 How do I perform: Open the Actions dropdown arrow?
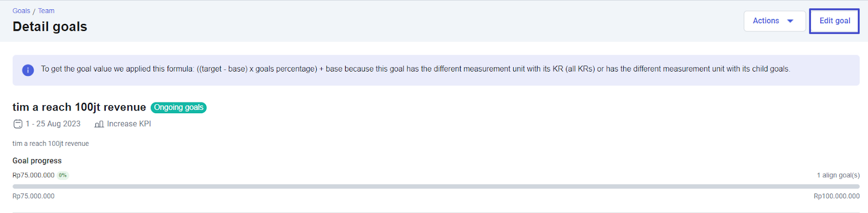(790, 21)
